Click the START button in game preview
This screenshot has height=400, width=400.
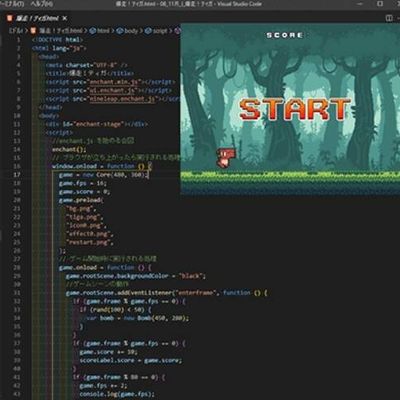click(295, 110)
